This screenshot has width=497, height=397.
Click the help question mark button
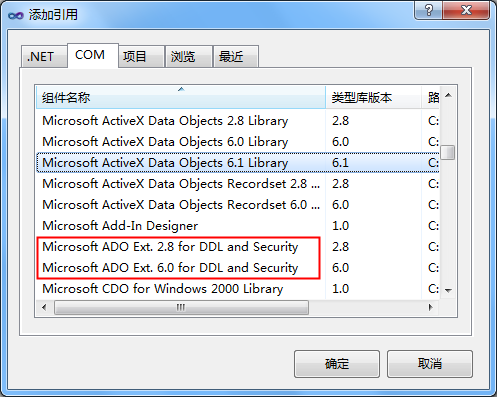coord(429,10)
